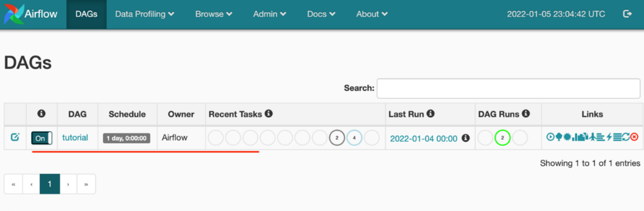This screenshot has width=644, height=211.
Task: Go to first page with « button
Action: 13,184
